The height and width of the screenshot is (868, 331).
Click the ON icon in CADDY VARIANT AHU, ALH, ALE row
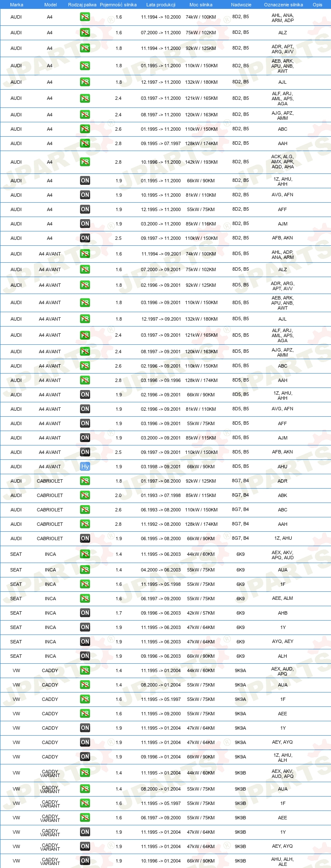tap(85, 861)
